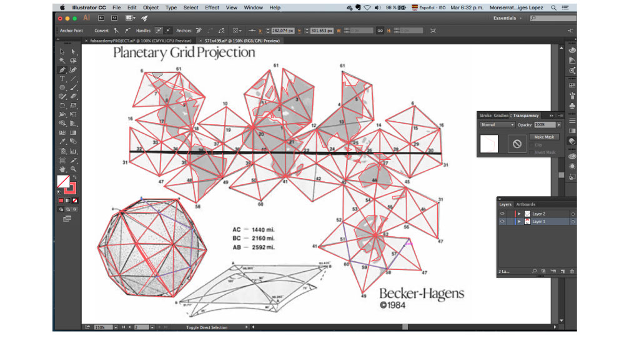Image resolution: width=644 pixels, height=338 pixels.
Task: Click the Make Mask button
Action: click(544, 137)
